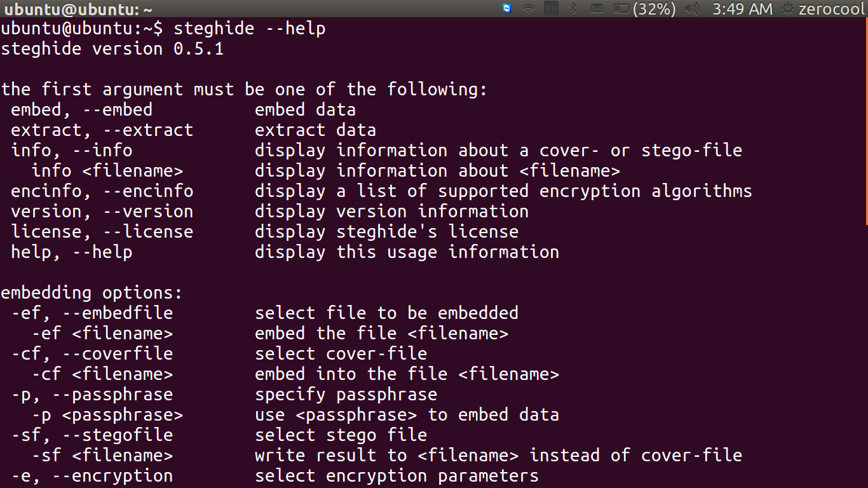Image resolution: width=868 pixels, height=488 pixels.
Task: Click the Wi-Fi signal icon in the panel
Action: (x=527, y=8)
